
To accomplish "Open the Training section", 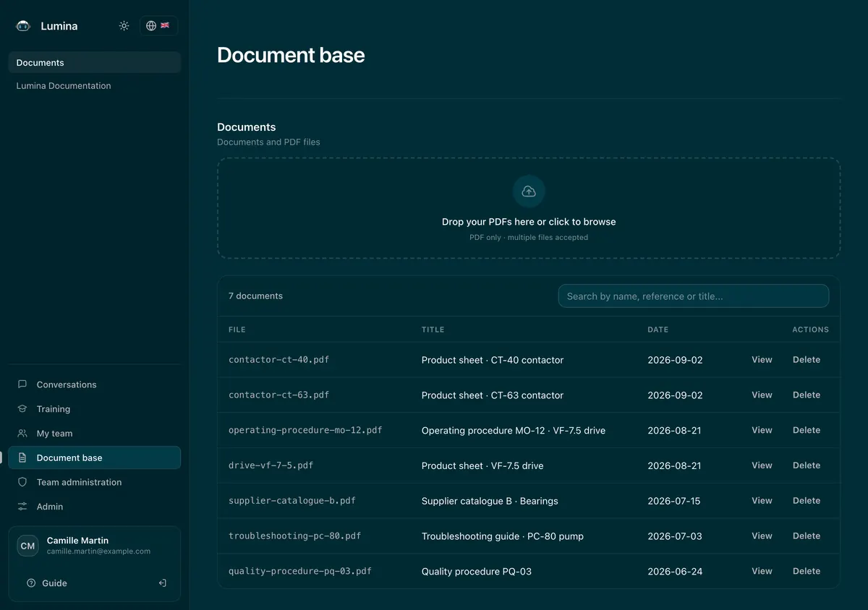I will pyautogui.click(x=95, y=409).
